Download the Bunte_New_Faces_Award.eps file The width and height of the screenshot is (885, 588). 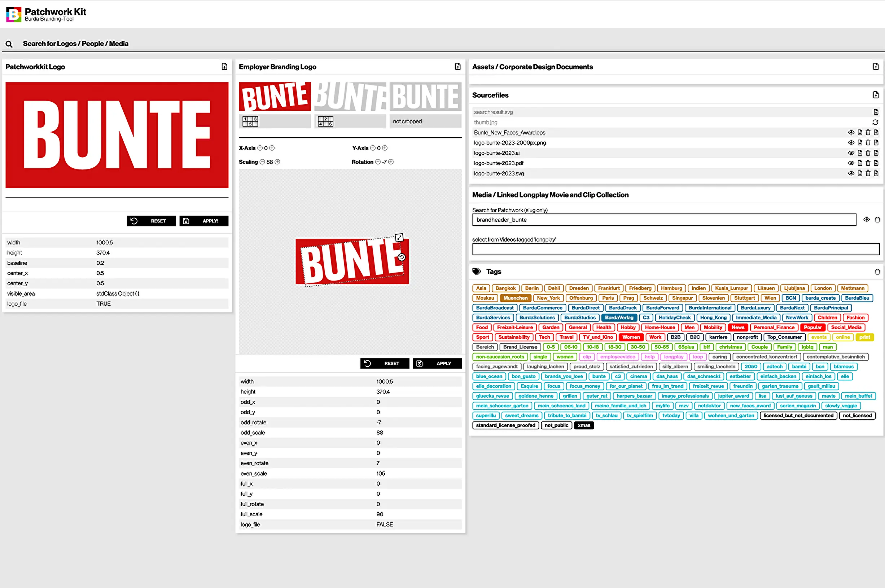[859, 132]
